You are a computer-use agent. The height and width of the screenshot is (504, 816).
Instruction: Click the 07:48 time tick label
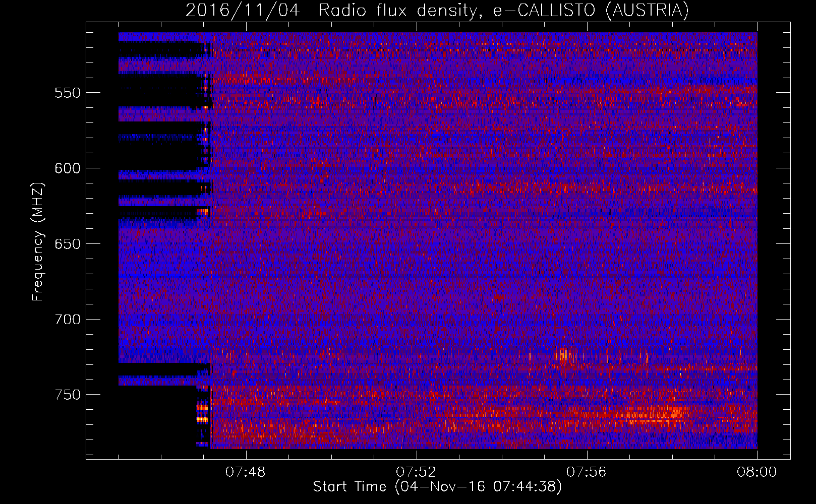click(246, 472)
